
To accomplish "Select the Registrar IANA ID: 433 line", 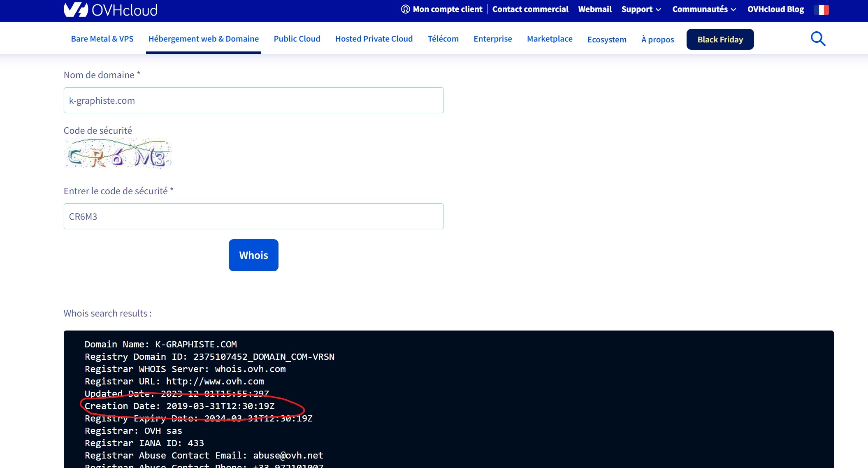I will (x=144, y=443).
